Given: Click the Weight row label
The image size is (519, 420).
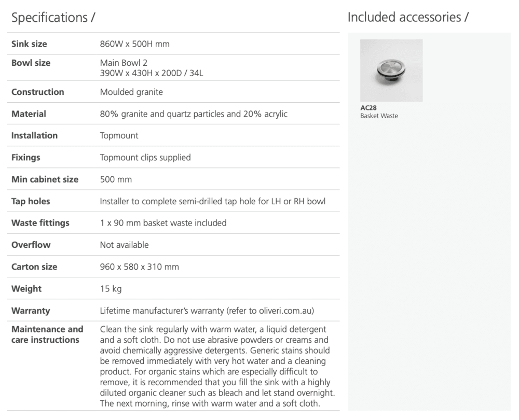Looking at the screenshot, I should pos(26,289).
